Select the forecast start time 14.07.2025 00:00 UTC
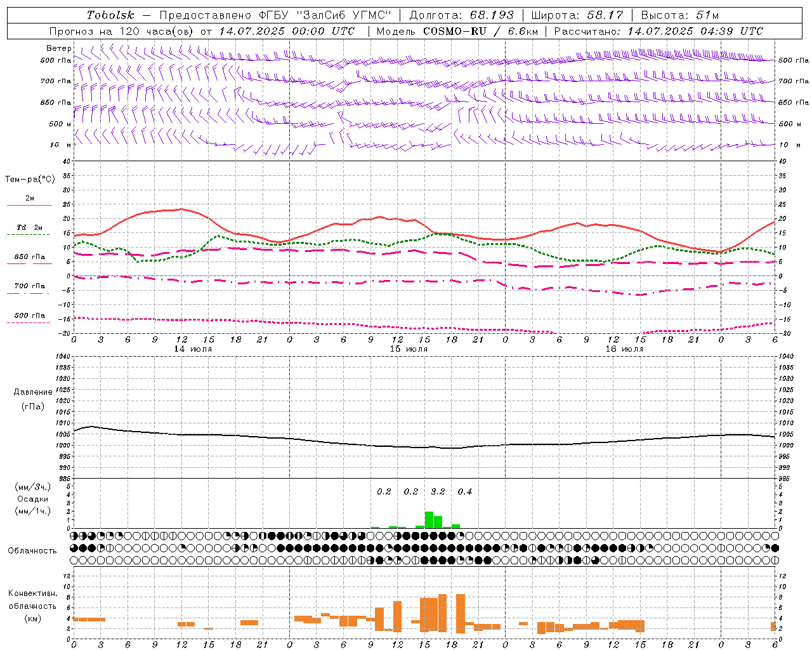The image size is (812, 650). 287,31
